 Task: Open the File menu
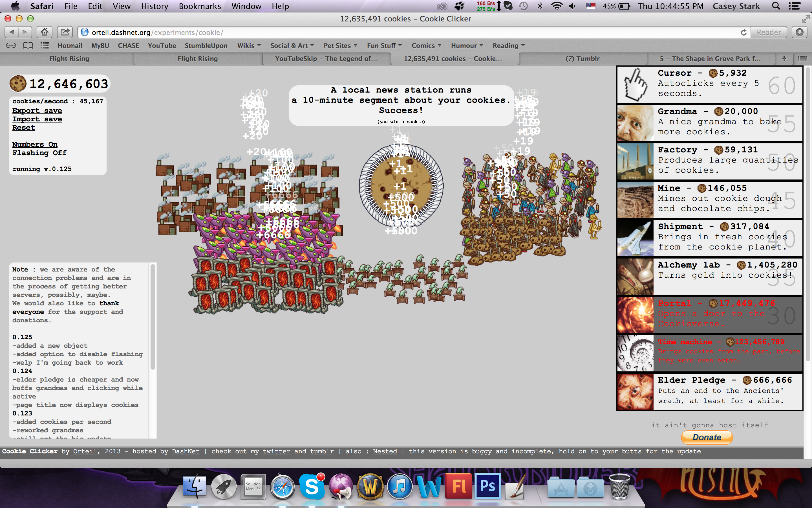tap(71, 6)
